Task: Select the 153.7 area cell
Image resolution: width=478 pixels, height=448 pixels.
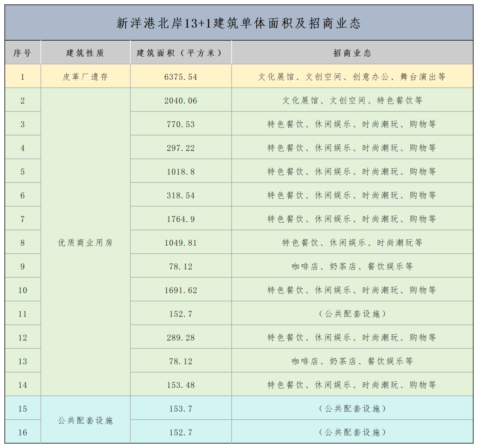Action: (181, 409)
